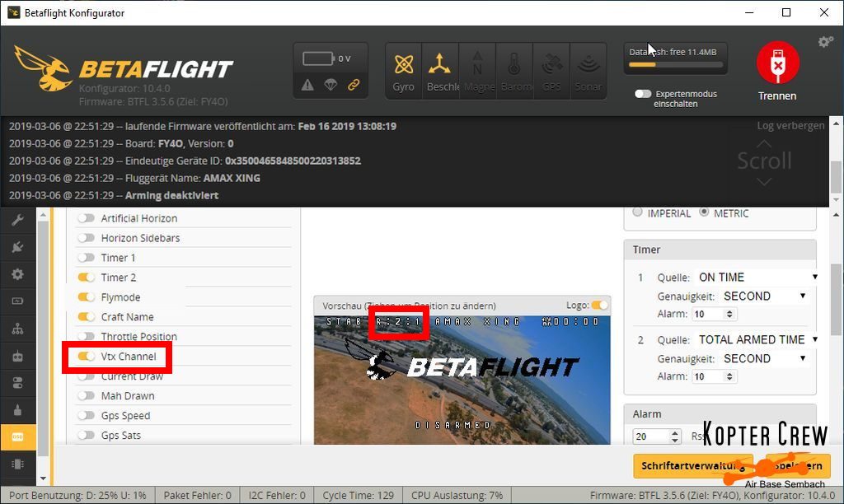The image size is (844, 504).
Task: Open the Setup tab with wrench icon
Action: coord(18,220)
